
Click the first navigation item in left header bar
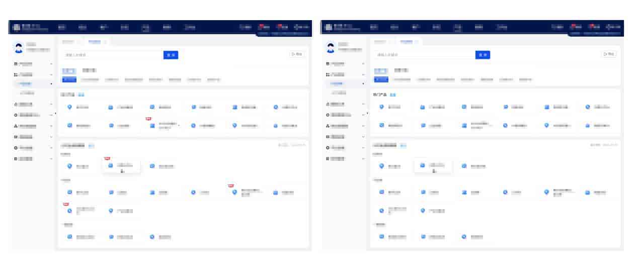(x=62, y=27)
